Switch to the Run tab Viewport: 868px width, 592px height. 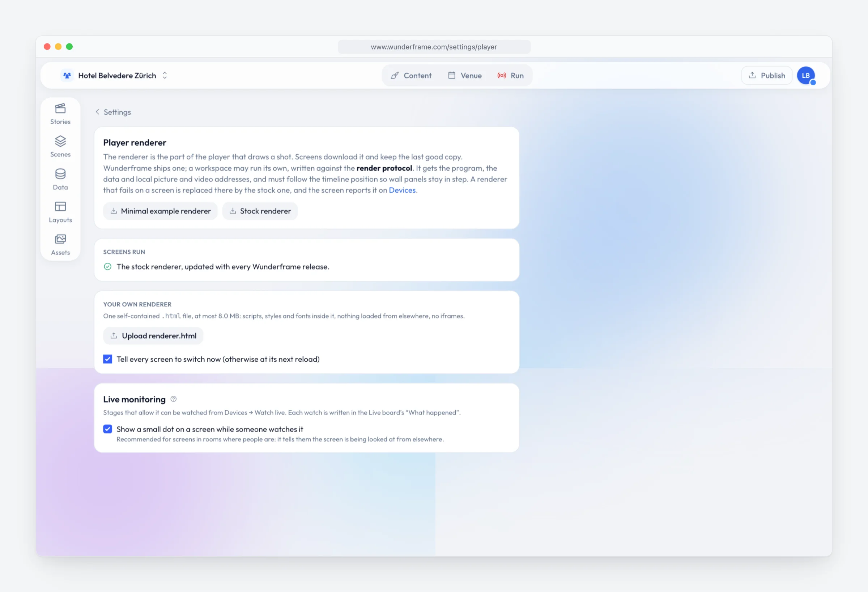[511, 76]
